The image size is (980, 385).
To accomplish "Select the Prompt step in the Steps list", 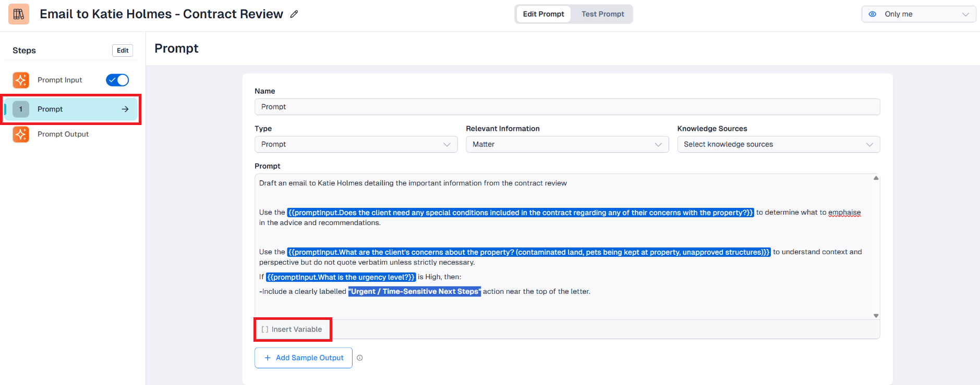I will coord(71,109).
